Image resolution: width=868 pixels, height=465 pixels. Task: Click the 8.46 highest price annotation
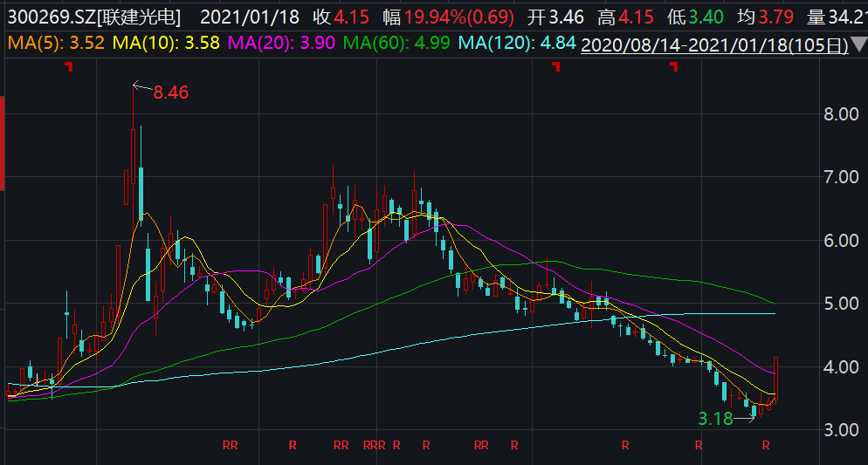(171, 92)
